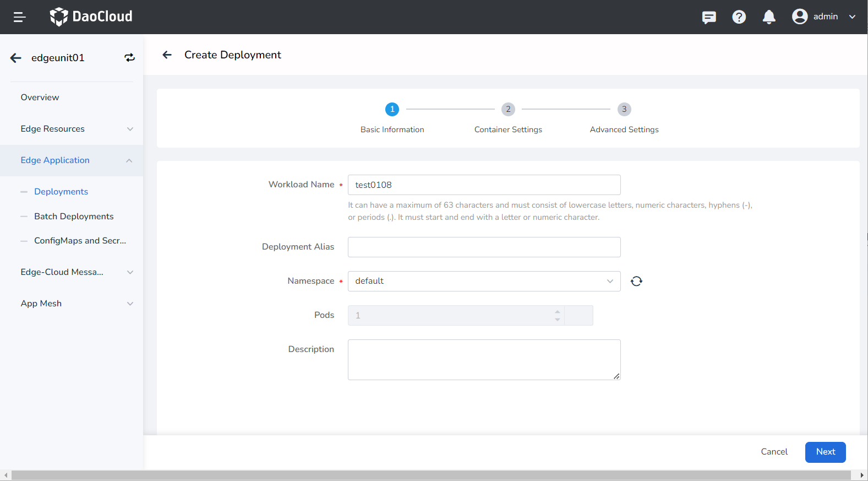This screenshot has height=481, width=868.
Task: Focus the Deployment Alias input field
Action: (x=484, y=247)
